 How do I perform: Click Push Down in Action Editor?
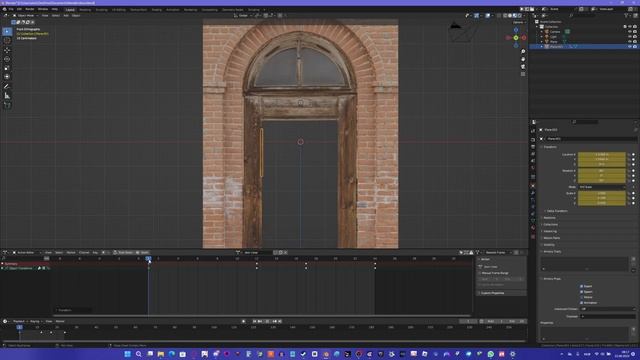point(123,253)
